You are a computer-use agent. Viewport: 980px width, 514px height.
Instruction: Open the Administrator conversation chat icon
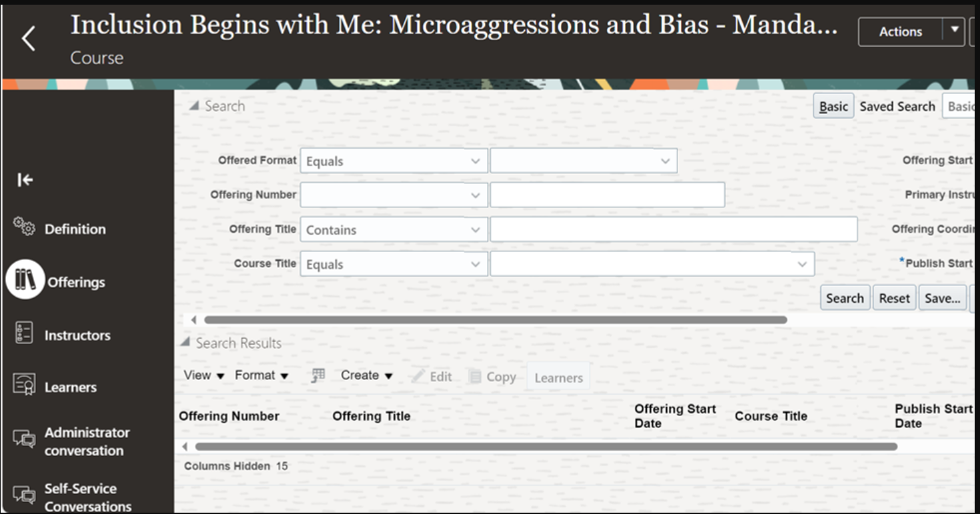point(24,439)
